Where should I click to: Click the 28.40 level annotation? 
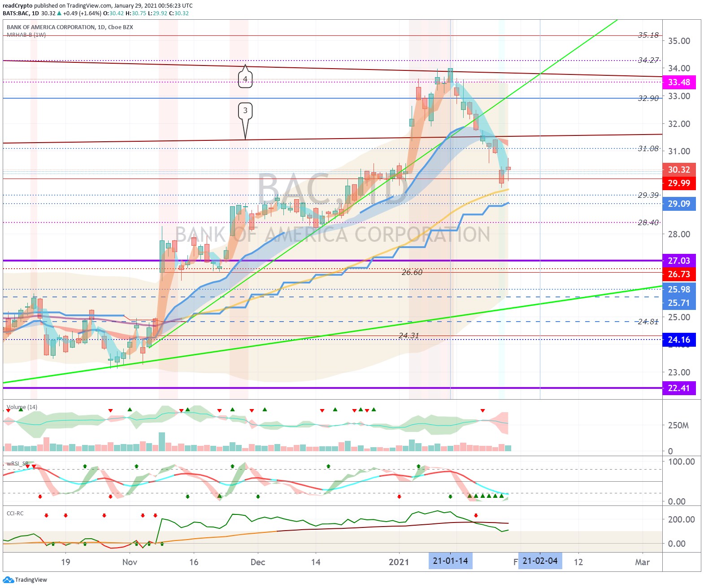point(648,222)
